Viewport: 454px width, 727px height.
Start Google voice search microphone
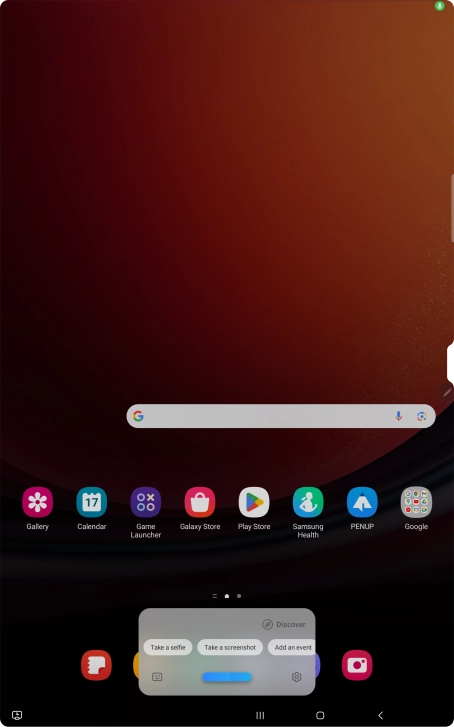pos(398,416)
